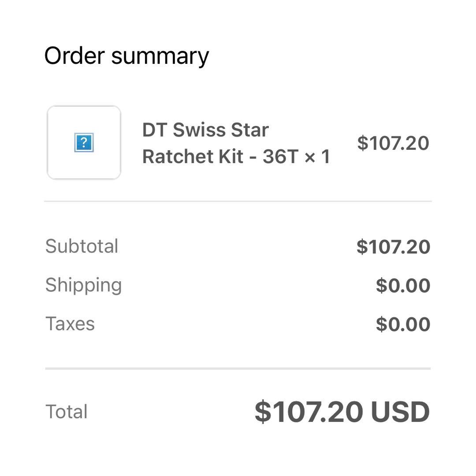Select the Subtotal amount $107.20
Screen dimensions: 476x476
(x=393, y=247)
